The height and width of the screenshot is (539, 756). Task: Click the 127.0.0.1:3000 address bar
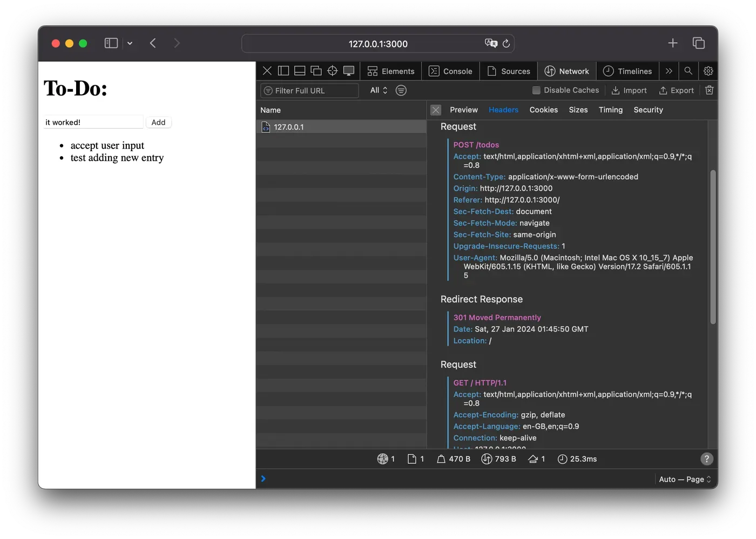tap(377, 44)
